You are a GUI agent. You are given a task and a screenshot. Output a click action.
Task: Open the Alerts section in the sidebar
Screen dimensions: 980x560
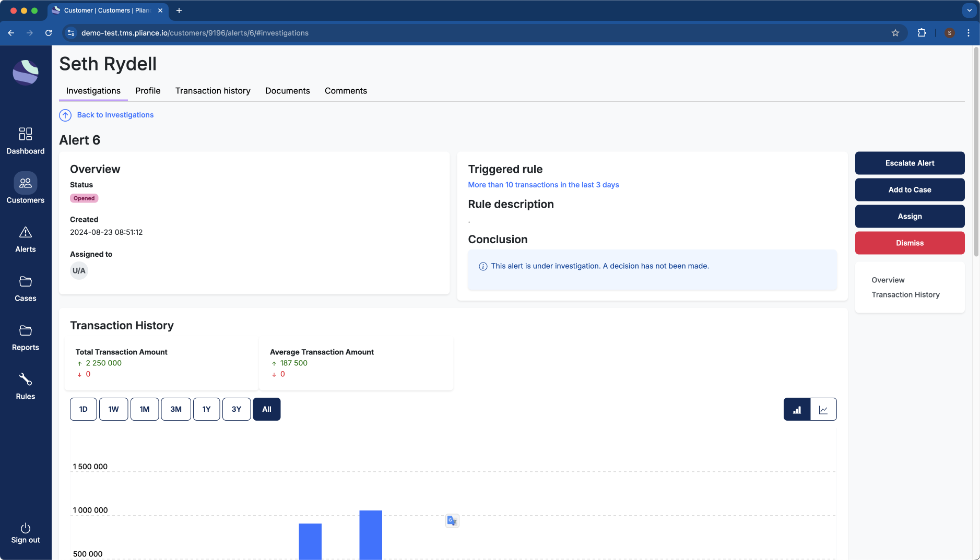(26, 239)
